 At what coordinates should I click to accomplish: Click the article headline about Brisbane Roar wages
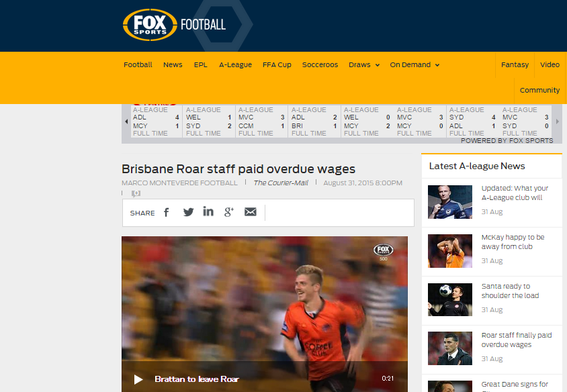tap(238, 169)
